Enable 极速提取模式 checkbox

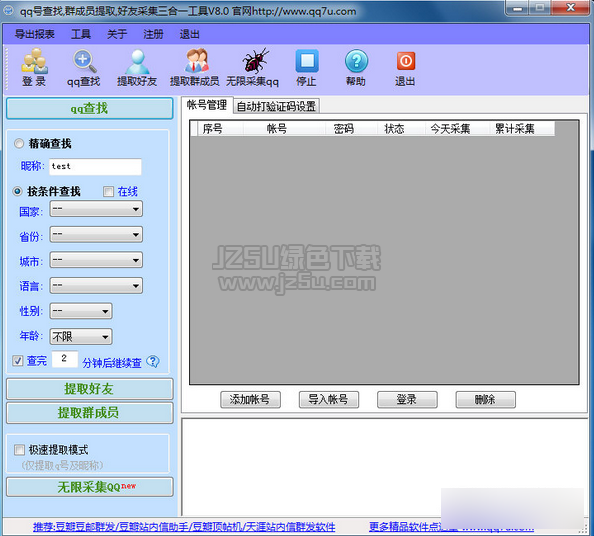pos(19,450)
